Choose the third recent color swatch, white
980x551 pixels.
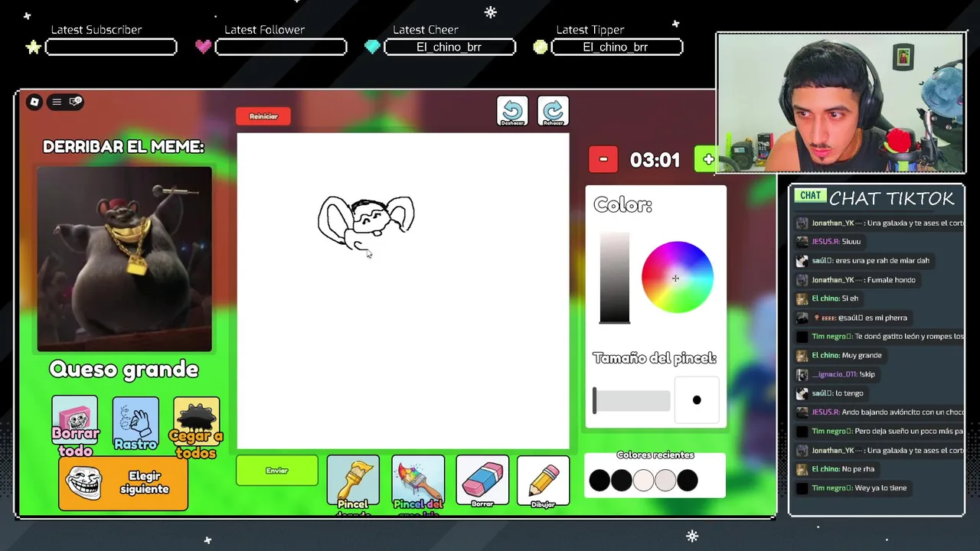644,480
